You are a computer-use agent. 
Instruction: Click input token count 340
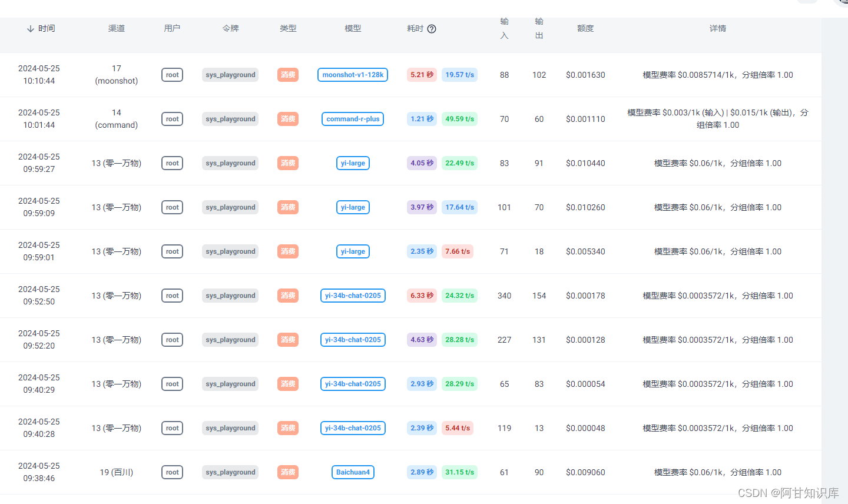(504, 296)
